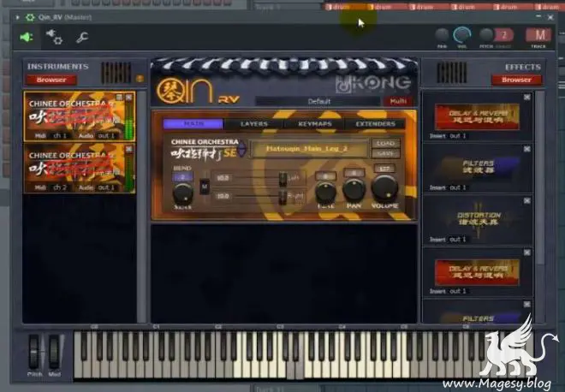Click the gear icon beside Qin_RV title
Viewport: 565px width, 392px height.
click(x=30, y=17)
